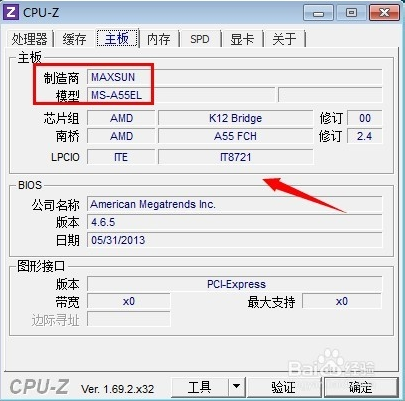This screenshot has width=405, height=401.
Task: Click the CPU-Z title bar logo icon
Action: click(11, 13)
